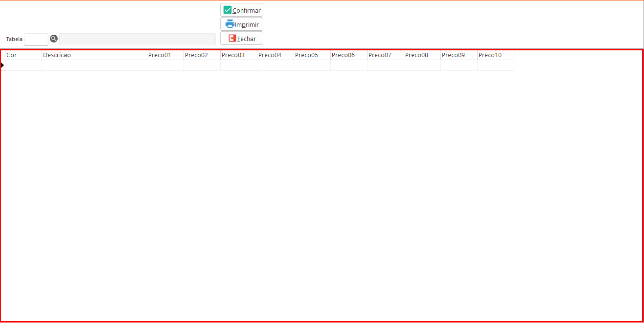Click the Descricao column header

tap(94, 55)
